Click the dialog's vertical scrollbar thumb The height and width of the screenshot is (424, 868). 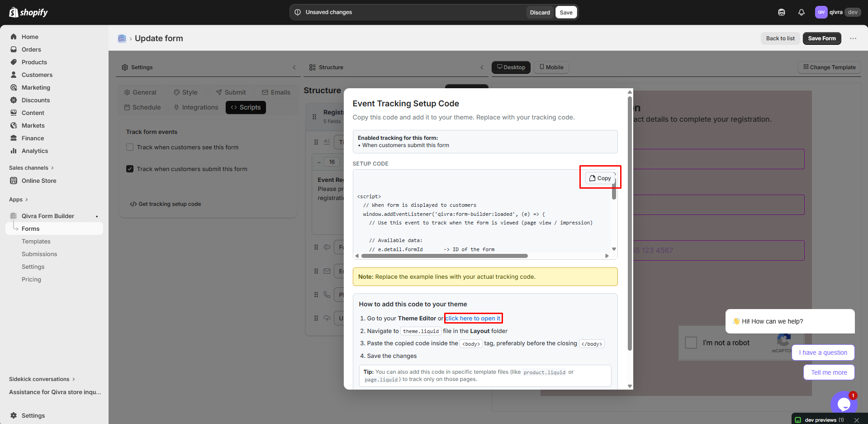coord(630,224)
